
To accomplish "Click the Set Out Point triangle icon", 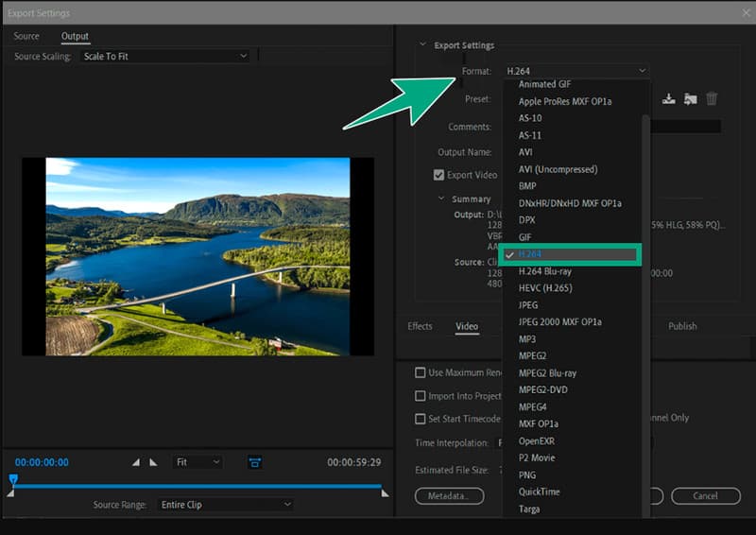I will click(153, 462).
